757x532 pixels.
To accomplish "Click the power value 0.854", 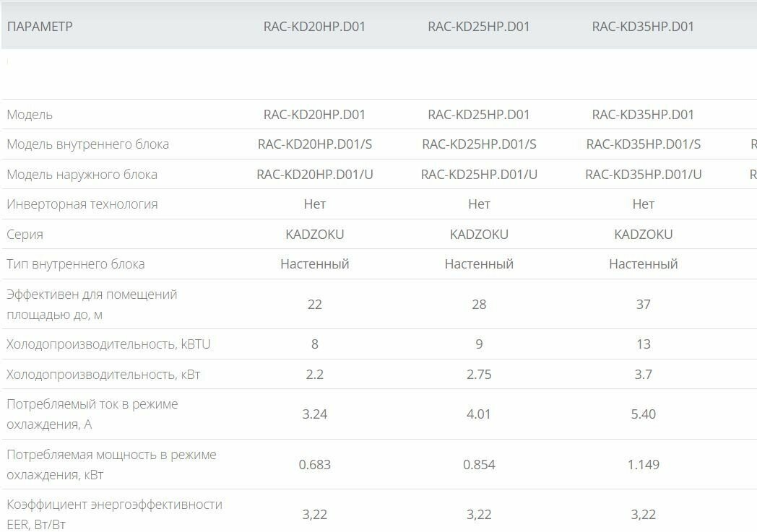I will [479, 464].
